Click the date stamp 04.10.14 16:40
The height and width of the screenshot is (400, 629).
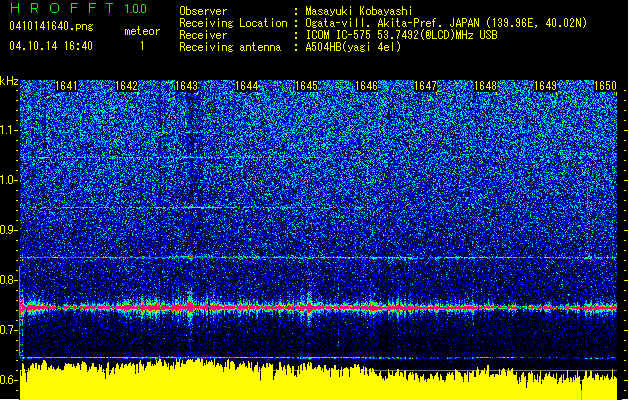click(51, 46)
